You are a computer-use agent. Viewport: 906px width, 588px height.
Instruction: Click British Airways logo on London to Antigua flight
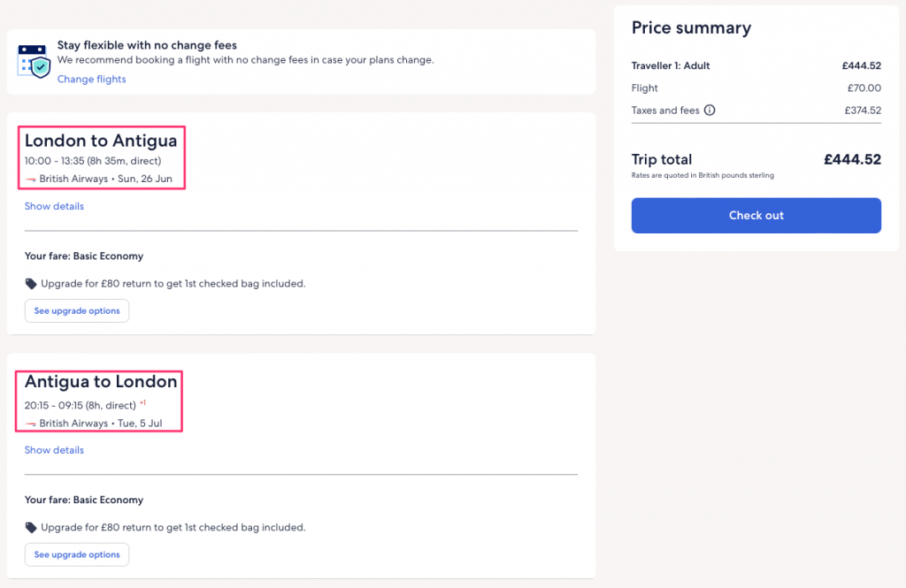click(31, 179)
